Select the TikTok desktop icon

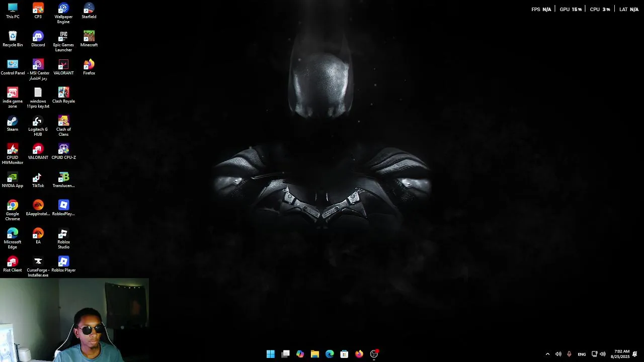38,179
